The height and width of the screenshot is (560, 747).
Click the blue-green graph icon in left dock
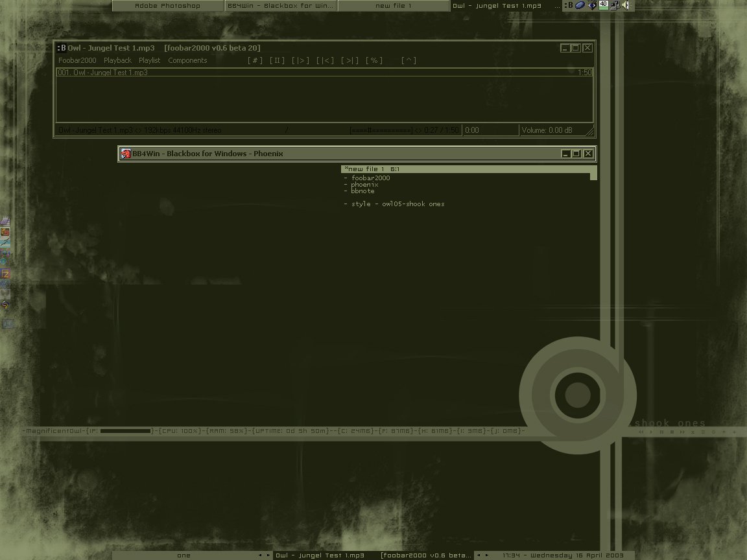click(5, 242)
